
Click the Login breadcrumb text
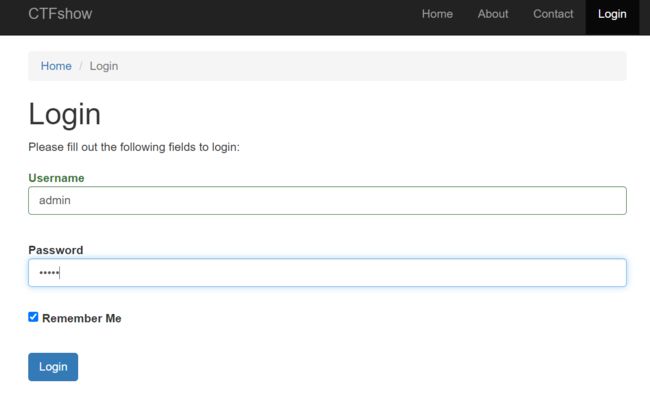104,66
